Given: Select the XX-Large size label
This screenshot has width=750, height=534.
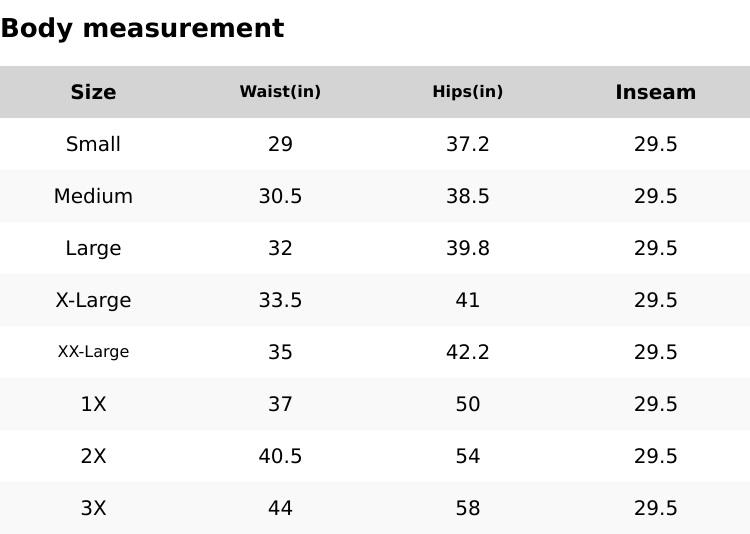Looking at the screenshot, I should click(93, 352).
